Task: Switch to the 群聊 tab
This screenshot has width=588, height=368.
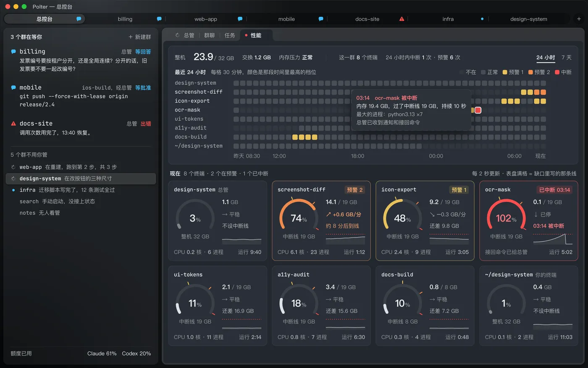Action: [209, 35]
